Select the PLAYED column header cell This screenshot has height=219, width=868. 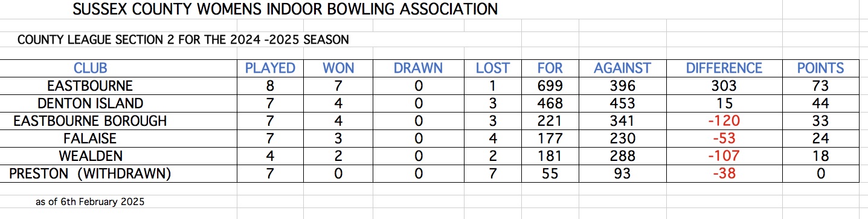pos(270,68)
